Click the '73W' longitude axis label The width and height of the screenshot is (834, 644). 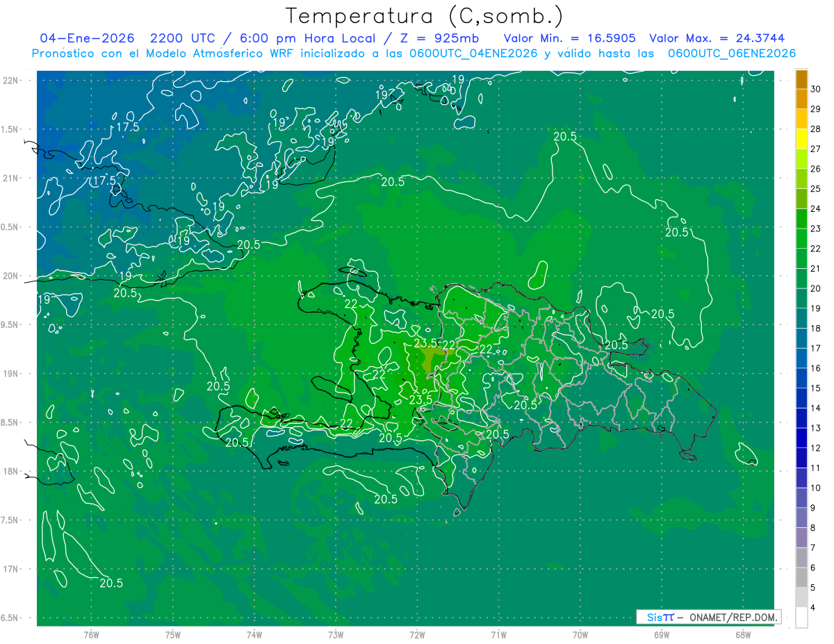point(336,634)
